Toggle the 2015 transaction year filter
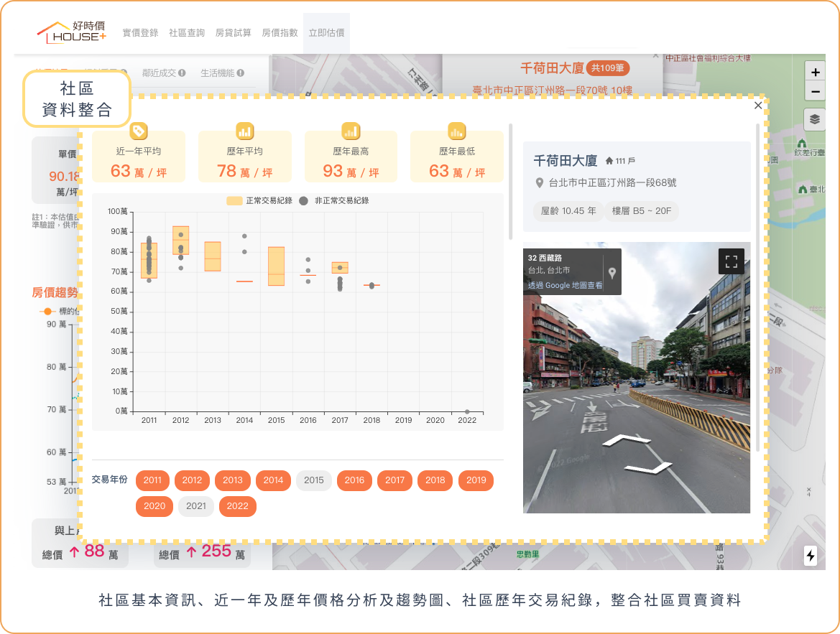 point(314,480)
